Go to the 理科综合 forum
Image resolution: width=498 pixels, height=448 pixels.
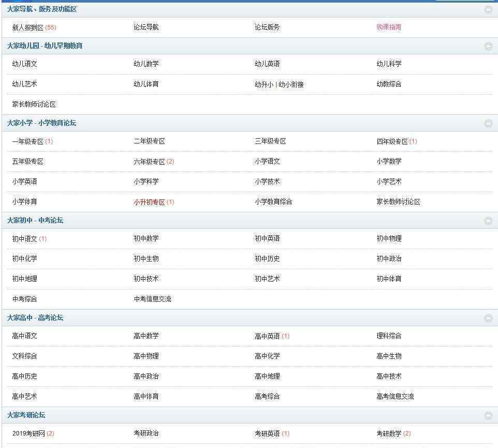point(388,336)
